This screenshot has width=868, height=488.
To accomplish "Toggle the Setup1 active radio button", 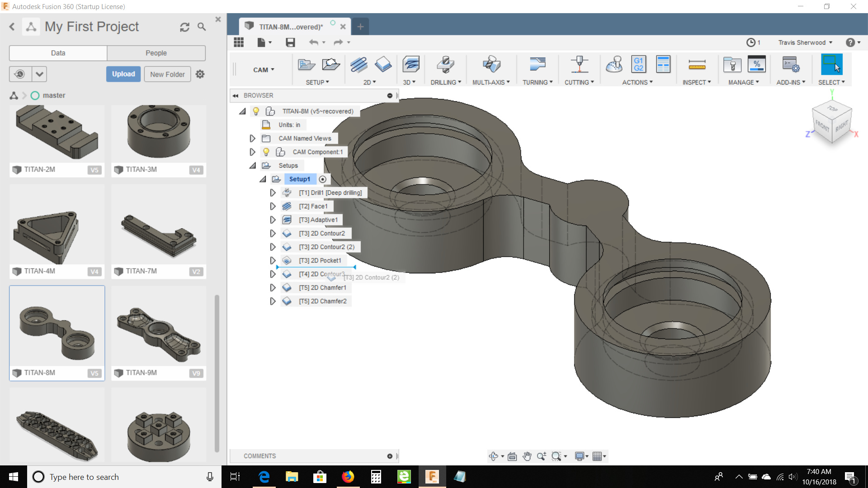I will 322,179.
